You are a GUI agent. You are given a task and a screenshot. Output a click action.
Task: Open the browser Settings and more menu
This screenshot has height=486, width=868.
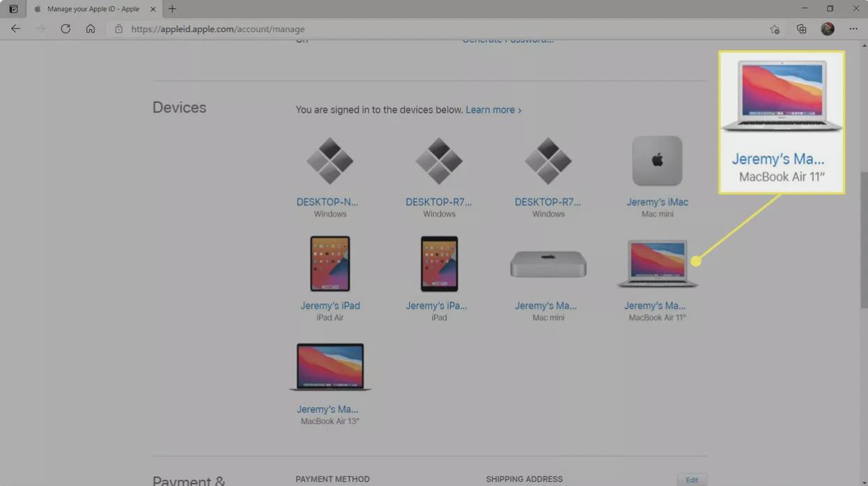[x=853, y=29]
